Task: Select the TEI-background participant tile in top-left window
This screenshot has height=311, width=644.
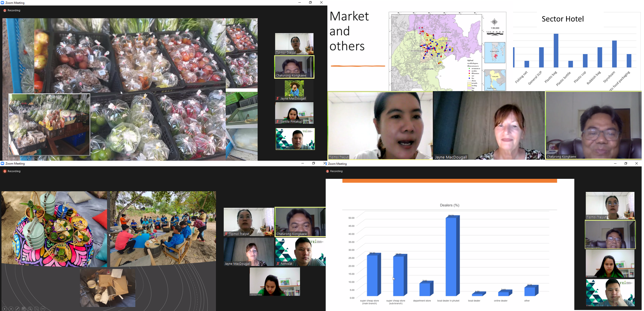Action: click(295, 139)
